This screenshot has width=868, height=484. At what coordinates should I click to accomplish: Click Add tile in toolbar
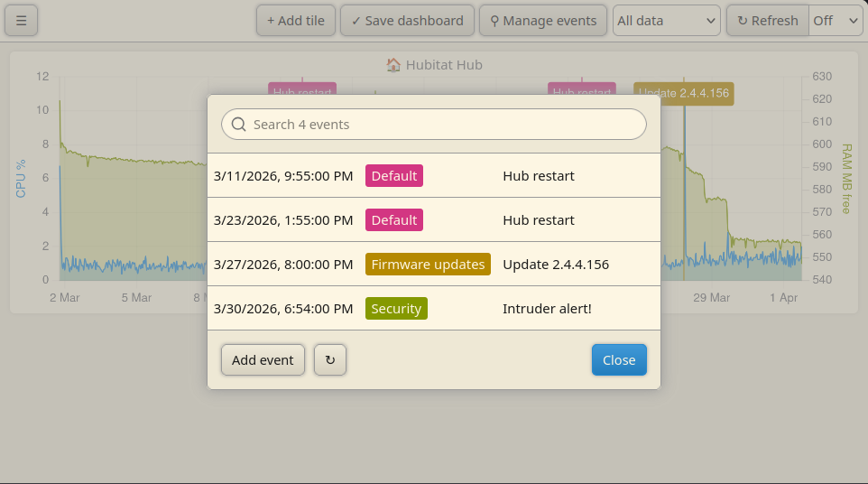[296, 21]
